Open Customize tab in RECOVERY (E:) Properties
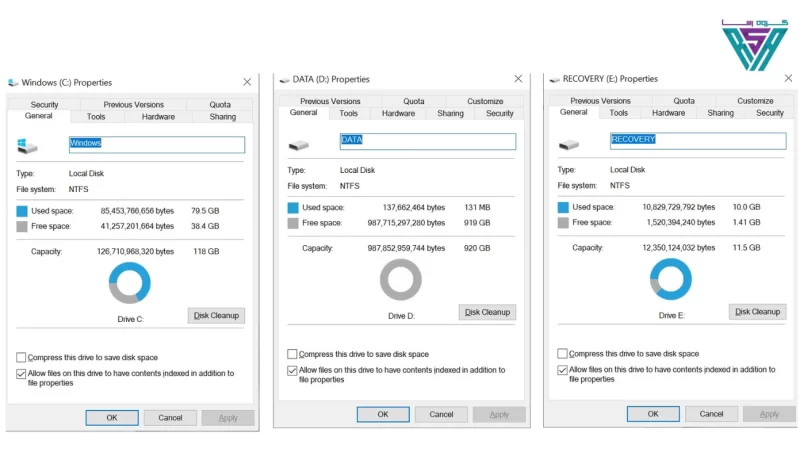 tap(755, 101)
